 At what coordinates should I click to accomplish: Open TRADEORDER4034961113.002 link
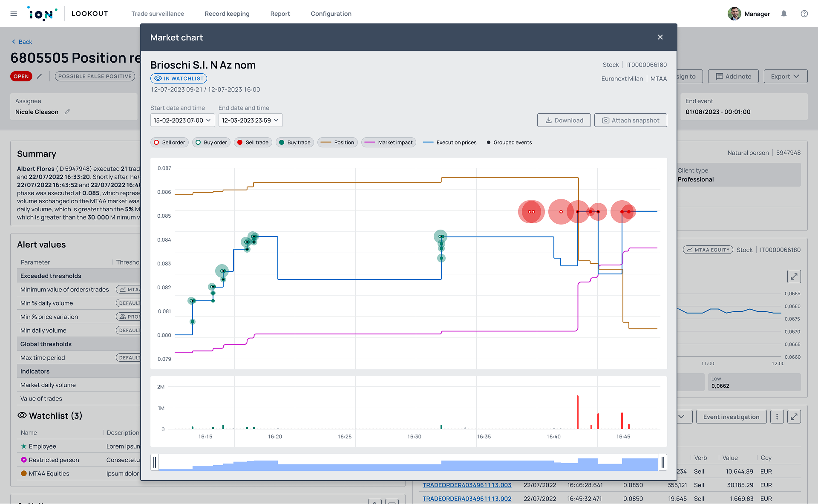[467, 498]
